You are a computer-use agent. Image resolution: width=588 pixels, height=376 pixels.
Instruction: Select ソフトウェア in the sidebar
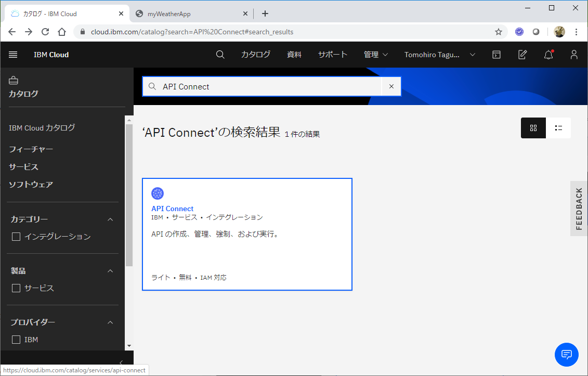click(x=31, y=185)
